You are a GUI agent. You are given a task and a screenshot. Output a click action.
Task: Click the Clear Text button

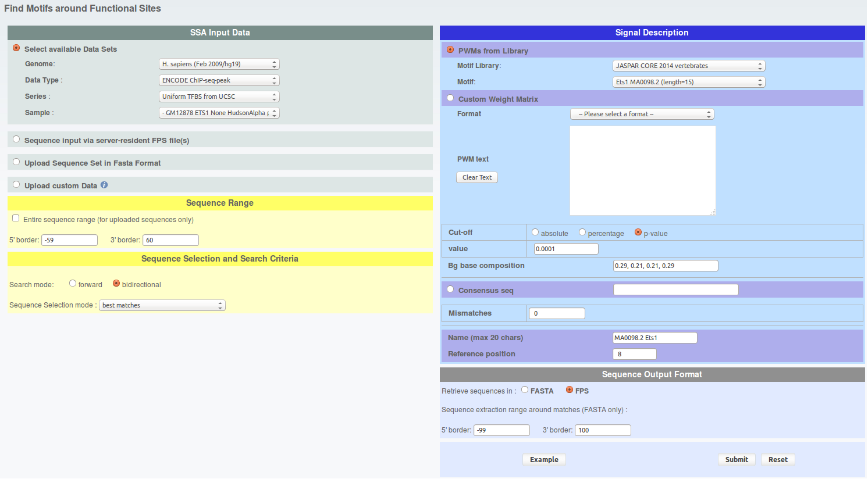(477, 177)
